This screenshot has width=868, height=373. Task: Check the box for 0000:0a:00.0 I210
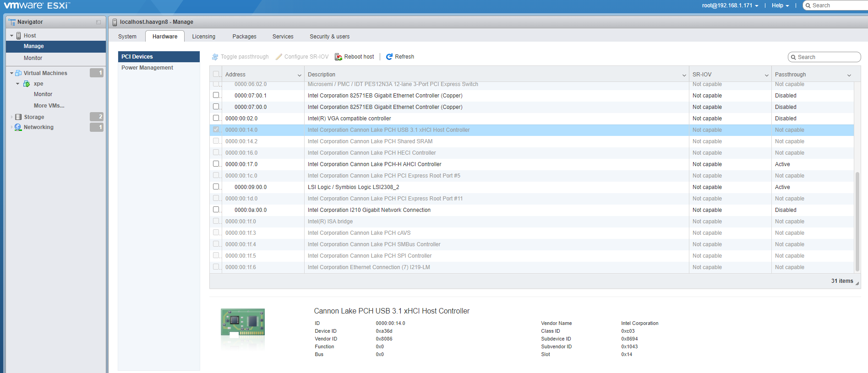click(x=216, y=210)
